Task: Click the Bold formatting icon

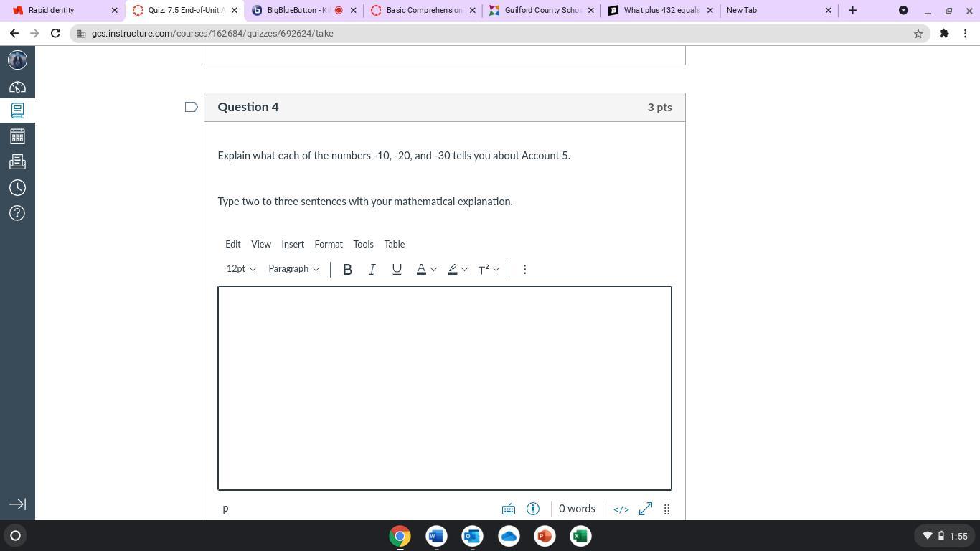Action: click(347, 269)
